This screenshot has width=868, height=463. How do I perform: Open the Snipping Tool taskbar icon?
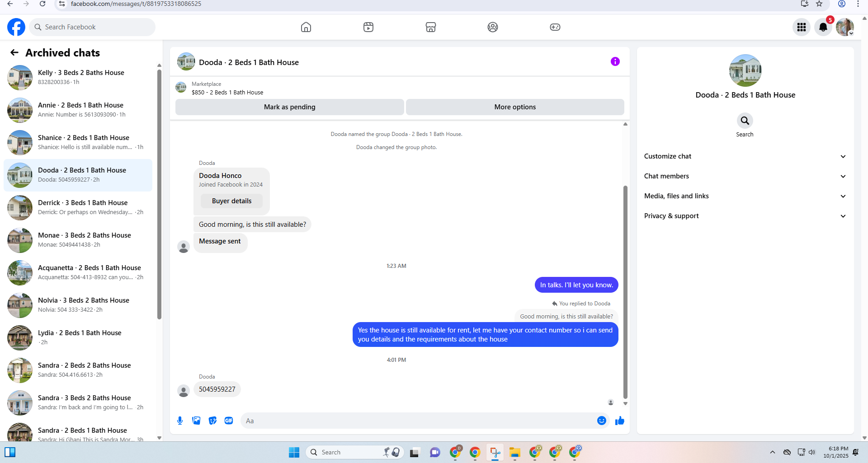[x=495, y=452]
